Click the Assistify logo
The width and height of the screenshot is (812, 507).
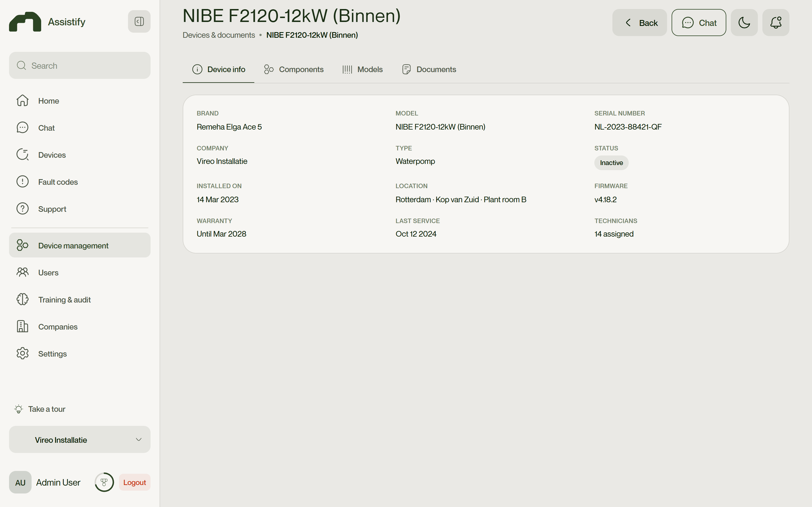click(x=47, y=22)
